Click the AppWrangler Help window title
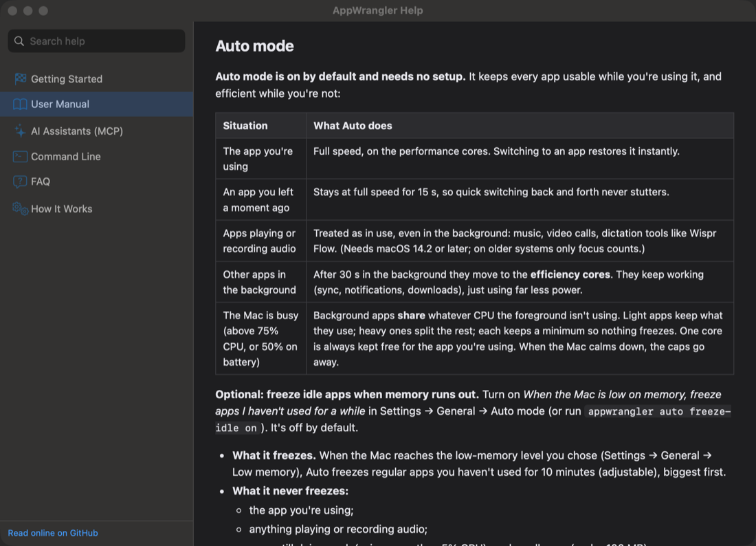The height and width of the screenshot is (546, 756). pos(377,10)
